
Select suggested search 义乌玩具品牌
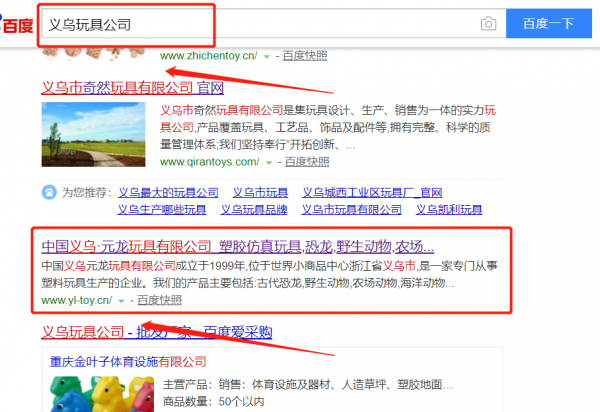(x=254, y=210)
